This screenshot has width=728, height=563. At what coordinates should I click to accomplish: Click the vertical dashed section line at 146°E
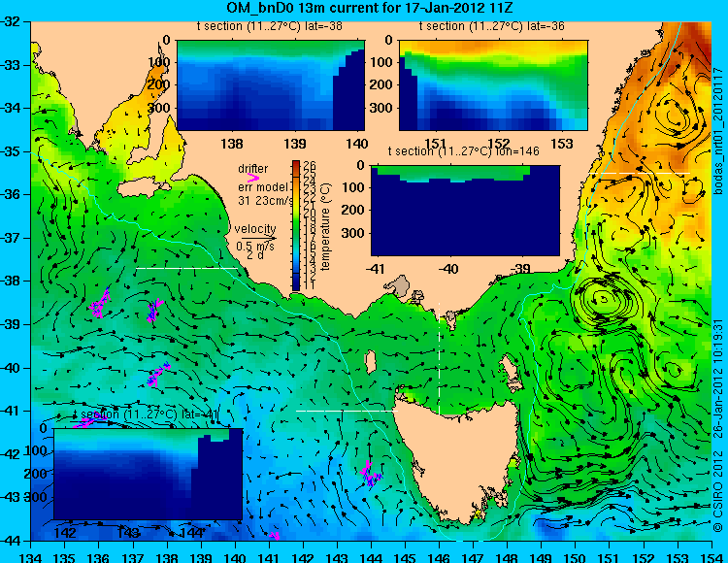(x=439, y=358)
